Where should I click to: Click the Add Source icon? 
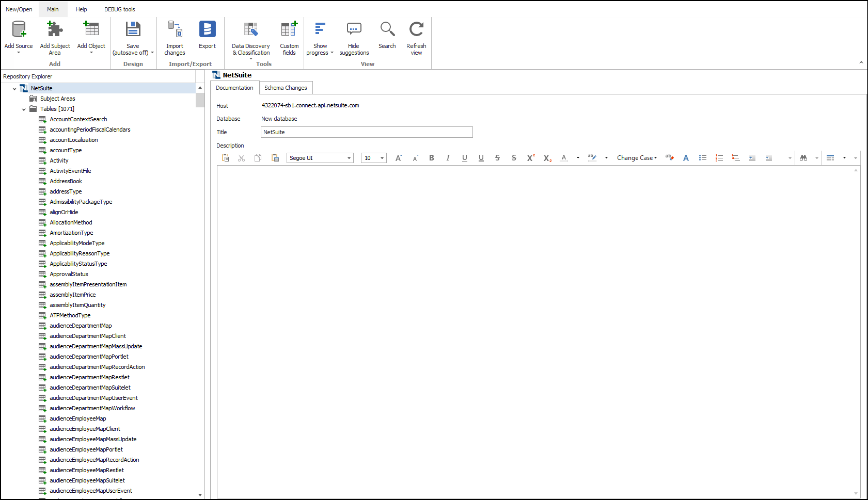click(x=19, y=30)
